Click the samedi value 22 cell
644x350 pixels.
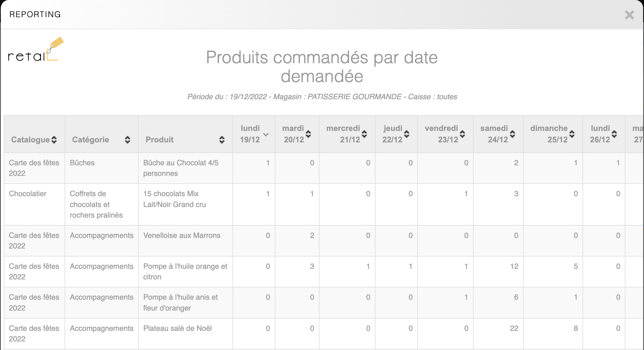click(514, 328)
